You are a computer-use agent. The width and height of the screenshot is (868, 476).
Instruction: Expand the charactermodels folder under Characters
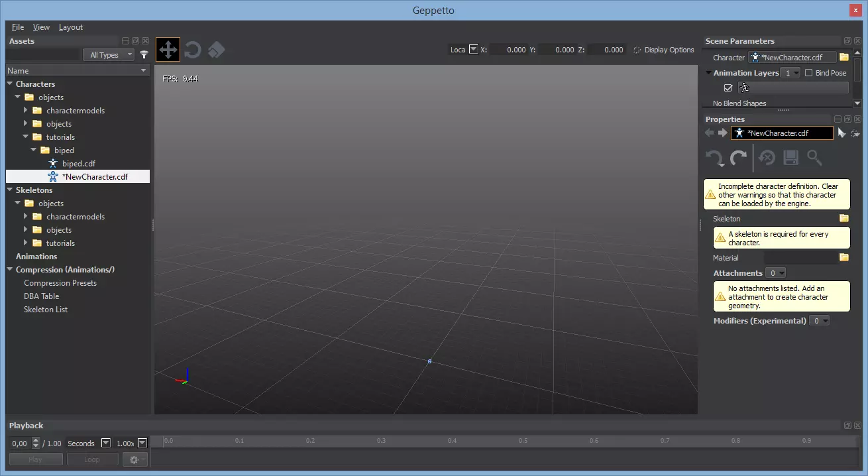(26, 111)
